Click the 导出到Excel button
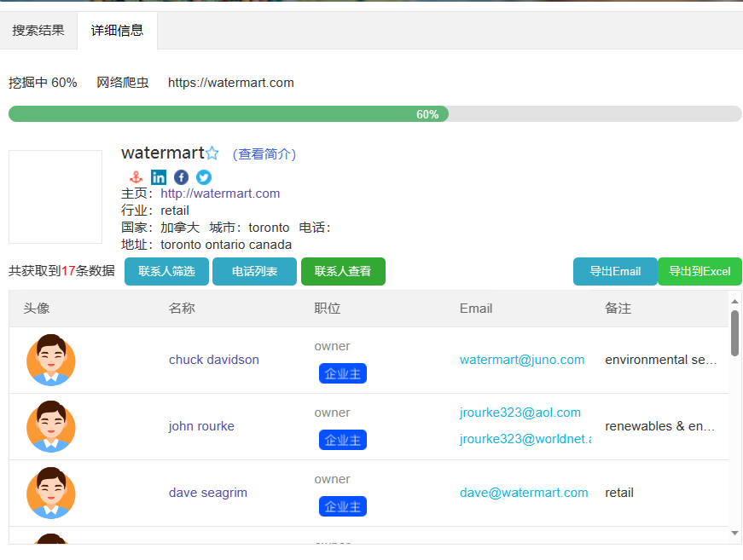The image size is (743, 560). [x=699, y=271]
